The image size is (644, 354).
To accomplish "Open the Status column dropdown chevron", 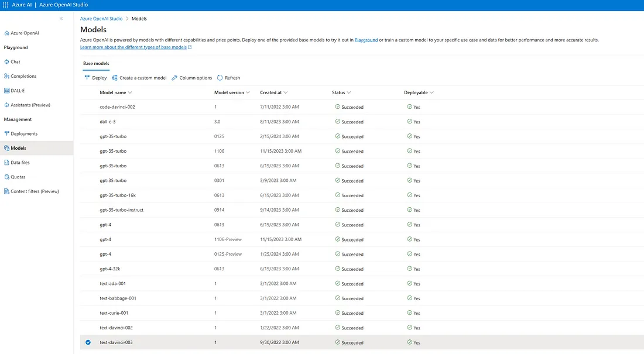I will point(349,92).
